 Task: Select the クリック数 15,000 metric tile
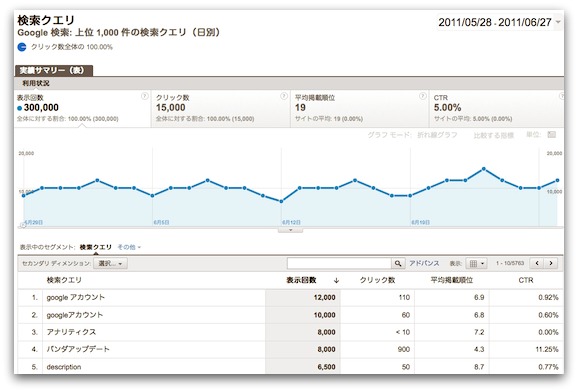coord(221,108)
